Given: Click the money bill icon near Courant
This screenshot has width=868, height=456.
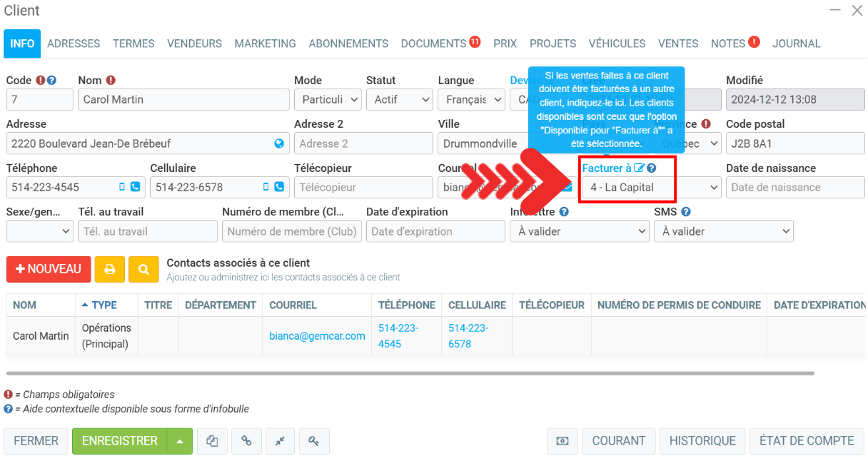Looking at the screenshot, I should tap(562, 441).
